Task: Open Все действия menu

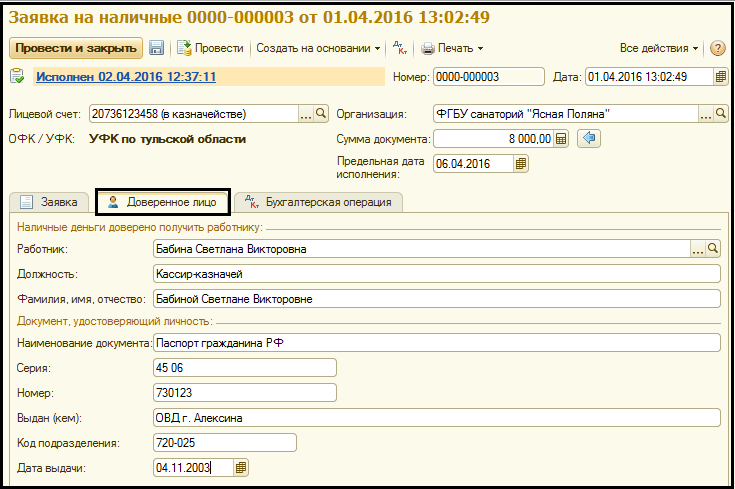Action: (x=659, y=48)
